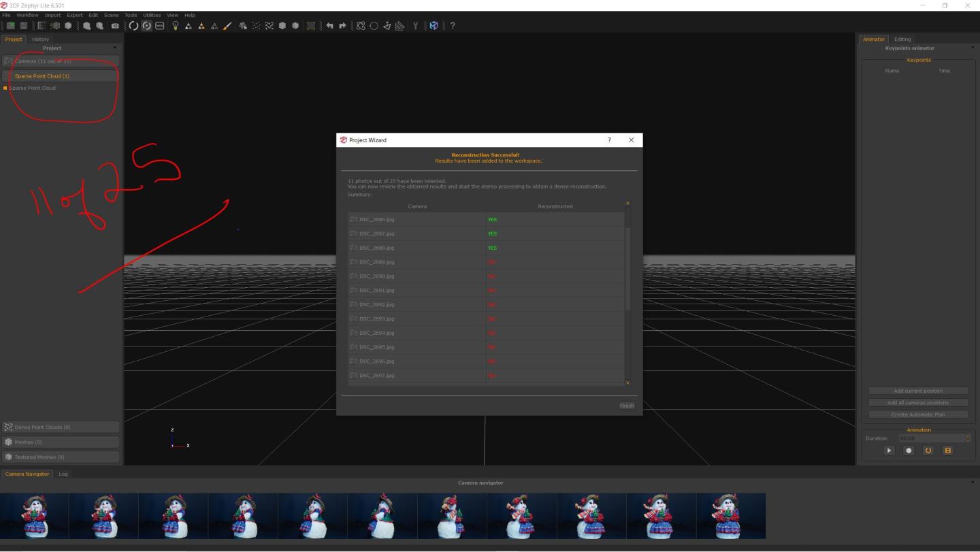Close the Camera navigator panel header button
The width and height of the screenshot is (980, 552).
pos(973,482)
